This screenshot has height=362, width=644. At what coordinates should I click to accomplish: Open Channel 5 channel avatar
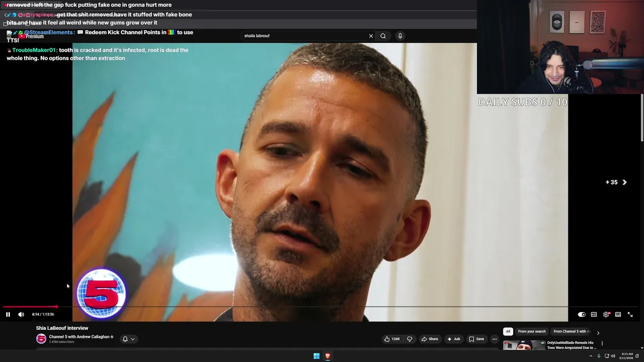[x=41, y=339]
